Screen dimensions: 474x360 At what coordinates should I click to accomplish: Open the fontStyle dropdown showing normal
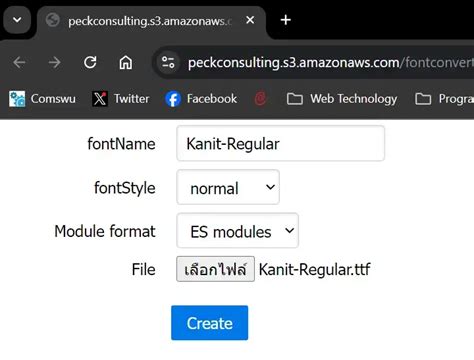coord(228,188)
